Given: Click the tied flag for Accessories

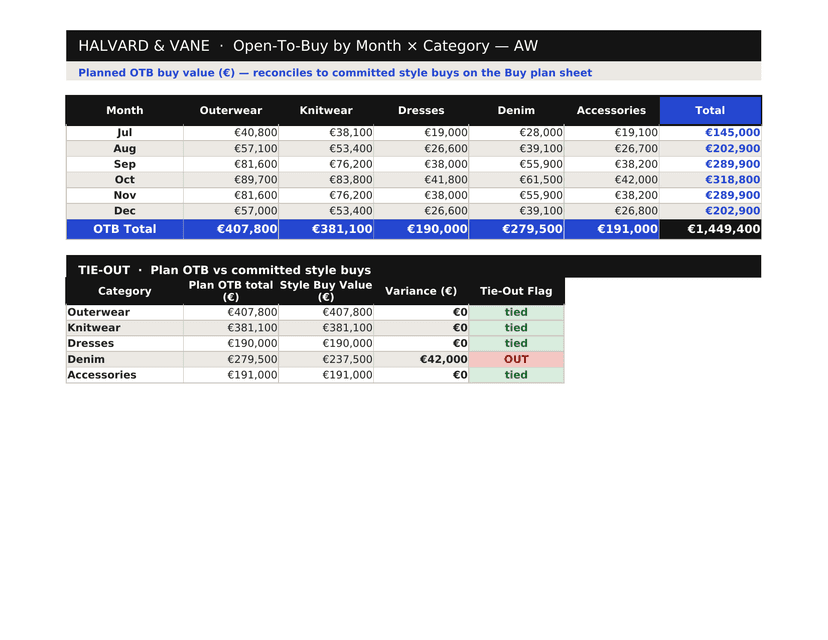Looking at the screenshot, I should pyautogui.click(x=516, y=375).
